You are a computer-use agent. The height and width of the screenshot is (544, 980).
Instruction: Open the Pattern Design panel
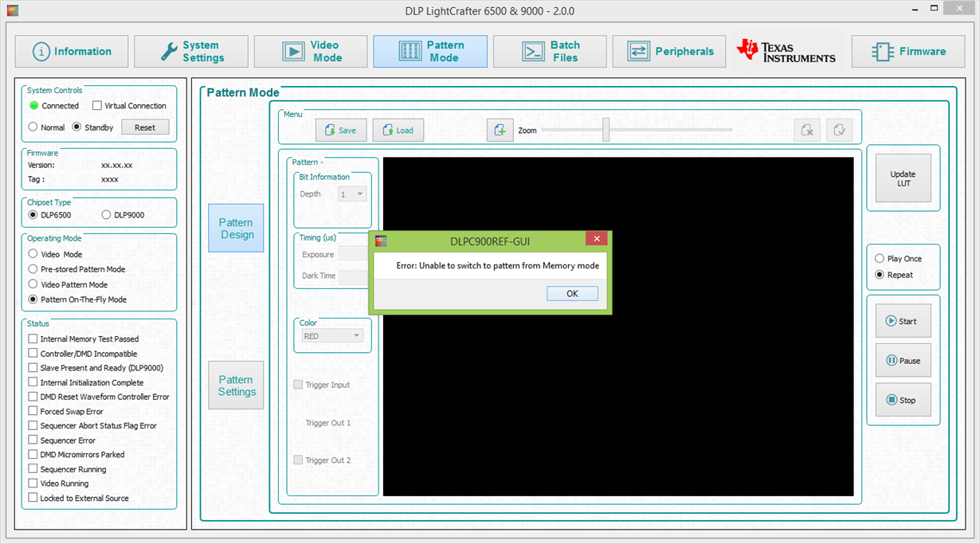click(x=236, y=229)
